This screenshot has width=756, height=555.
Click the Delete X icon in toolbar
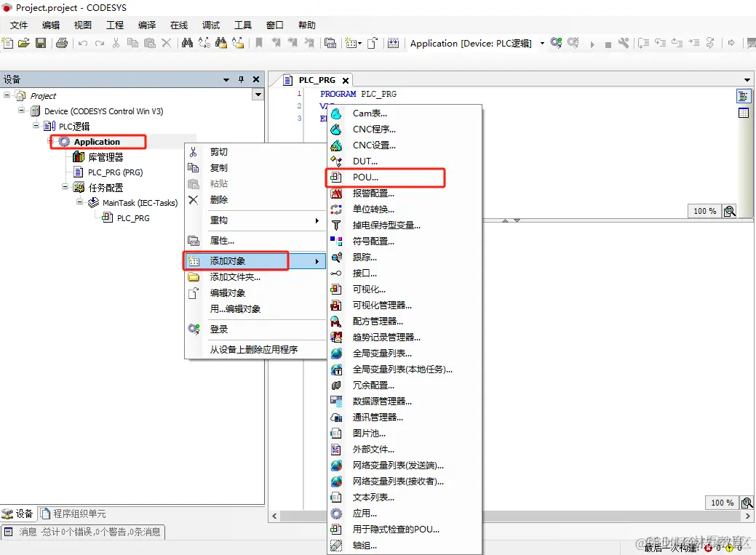[167, 43]
